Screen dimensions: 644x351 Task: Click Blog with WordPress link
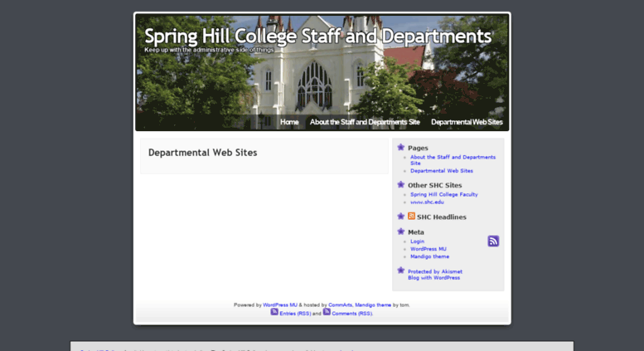[x=433, y=277]
